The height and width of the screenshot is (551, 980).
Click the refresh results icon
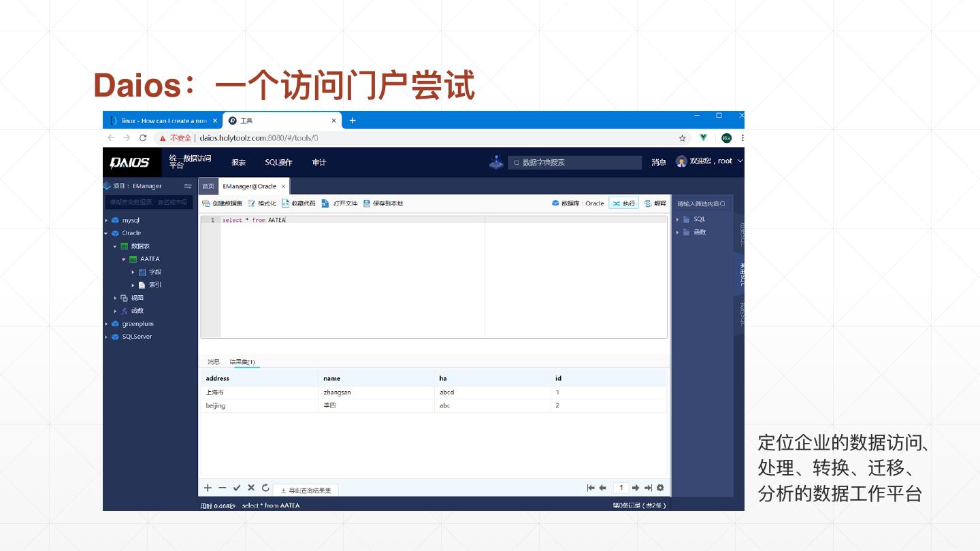265,488
